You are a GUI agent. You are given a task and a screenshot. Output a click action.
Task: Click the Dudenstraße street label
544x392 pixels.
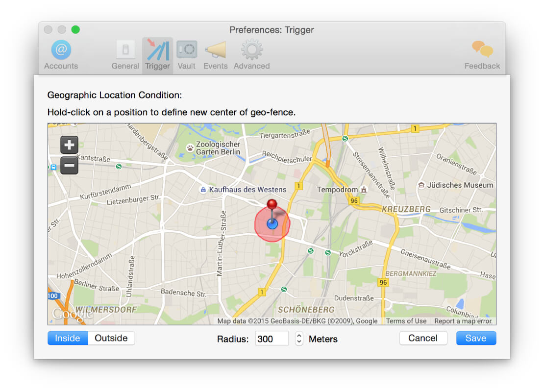[x=354, y=298]
